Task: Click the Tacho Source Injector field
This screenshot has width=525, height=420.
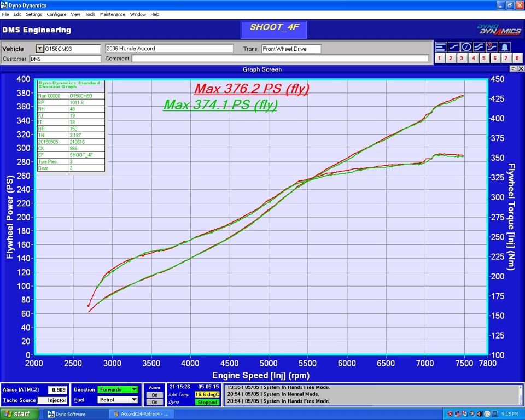Action: tap(52, 400)
